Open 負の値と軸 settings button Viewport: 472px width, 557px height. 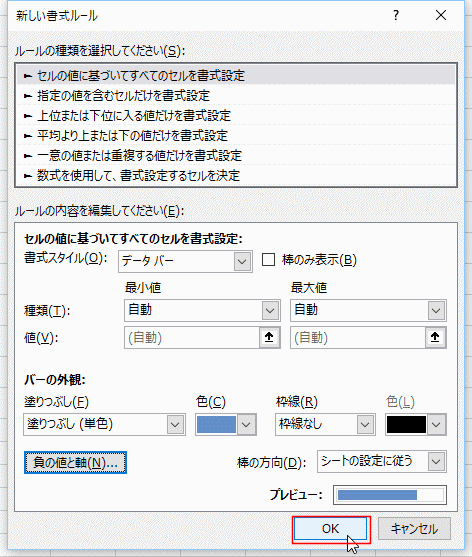point(75,463)
